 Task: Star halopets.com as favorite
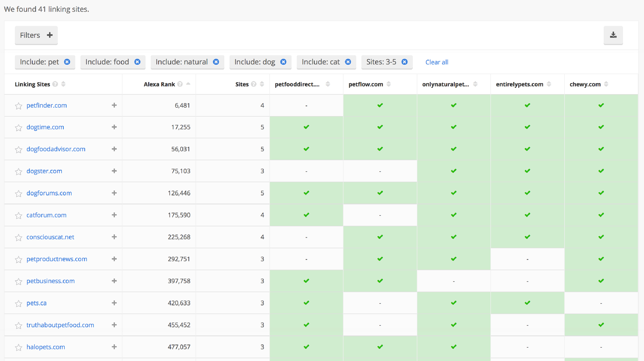[x=18, y=348]
